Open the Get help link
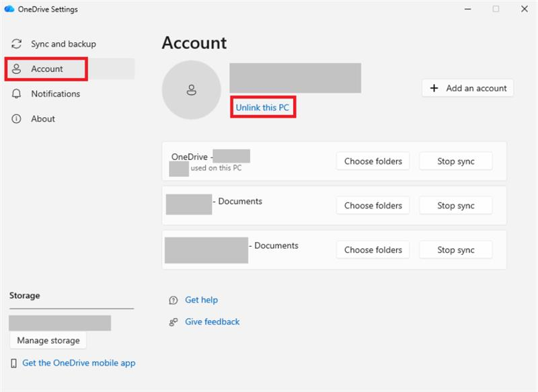The height and width of the screenshot is (392, 538). point(201,300)
